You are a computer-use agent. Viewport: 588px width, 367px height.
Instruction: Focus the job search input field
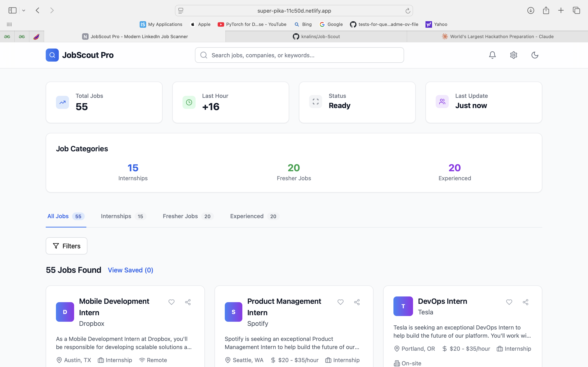point(299,55)
